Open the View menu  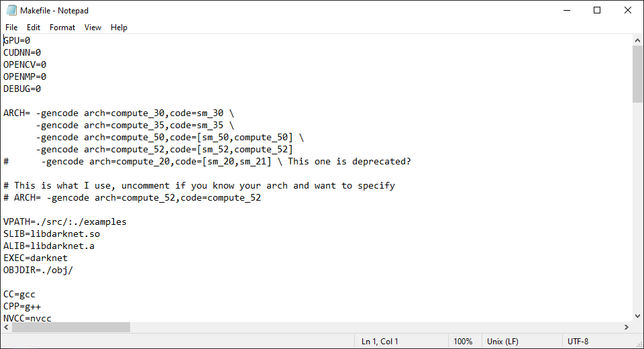pyautogui.click(x=93, y=28)
